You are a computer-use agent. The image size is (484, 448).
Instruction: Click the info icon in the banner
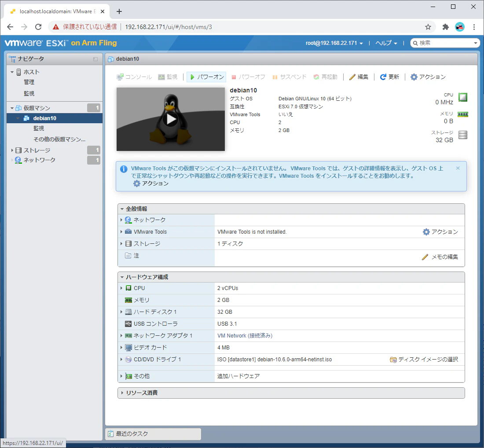coord(124,169)
